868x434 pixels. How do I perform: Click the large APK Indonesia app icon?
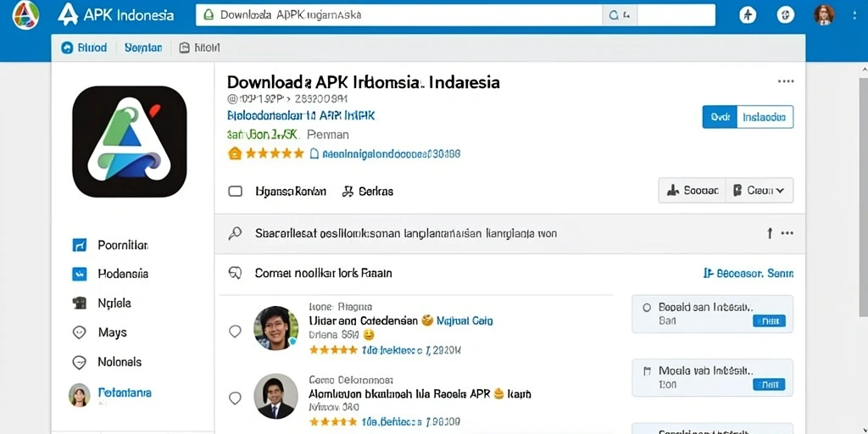[x=130, y=142]
